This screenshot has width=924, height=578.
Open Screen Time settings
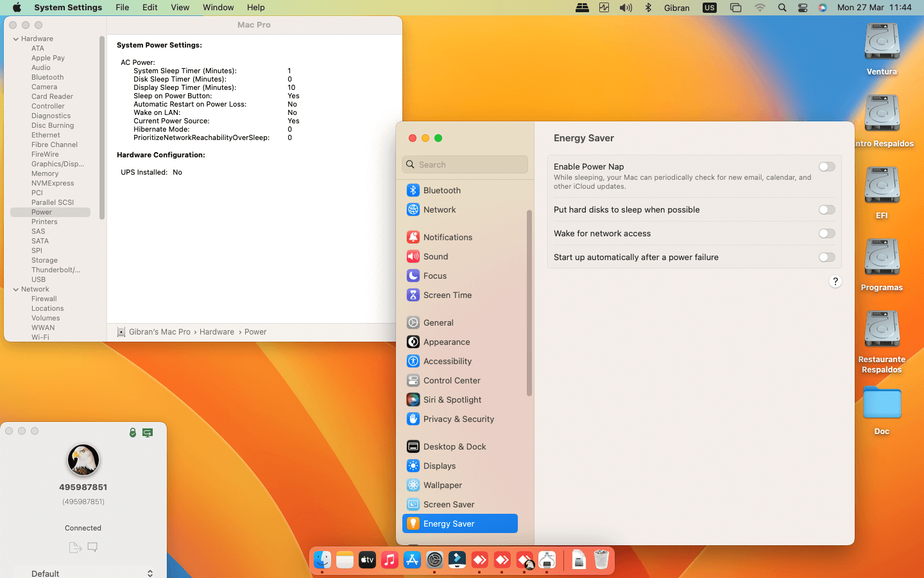[447, 295]
